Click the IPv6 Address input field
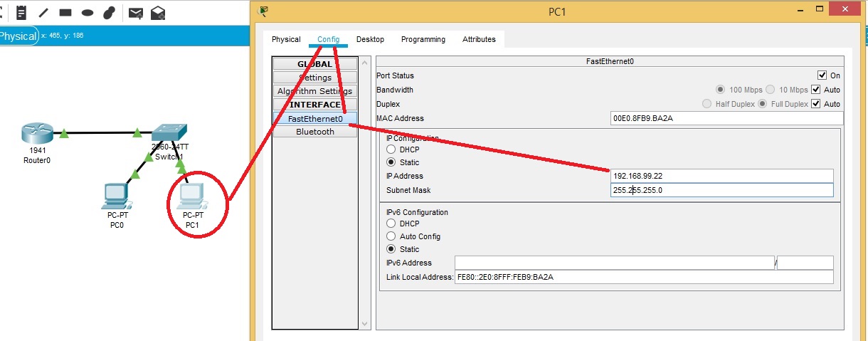Screen dimensions: 868x341 [x=614, y=263]
